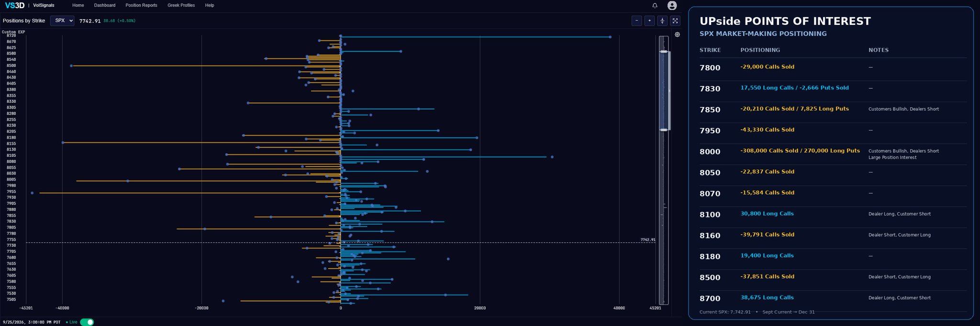This screenshot has height=326, width=980.
Task: Open the Help menu
Action: [210, 5]
